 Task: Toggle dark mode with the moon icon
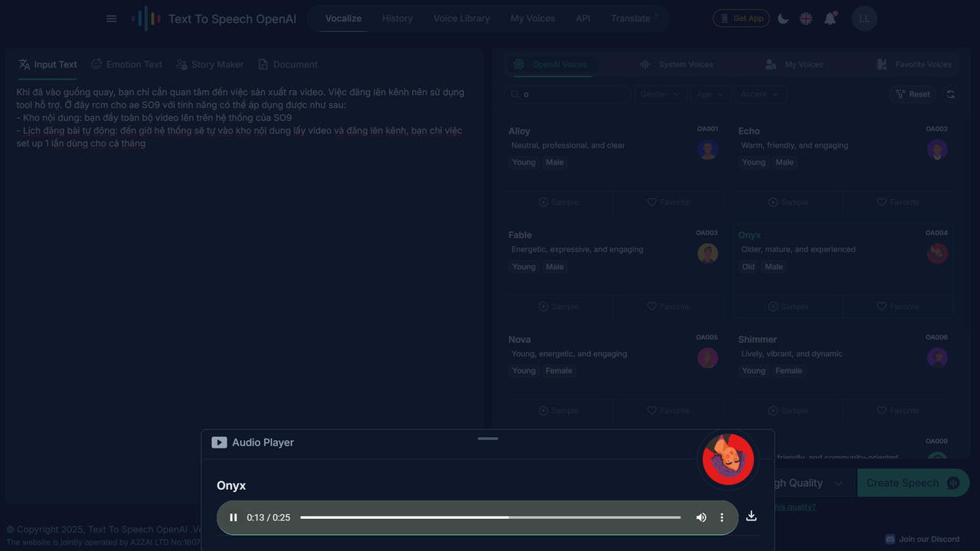782,18
